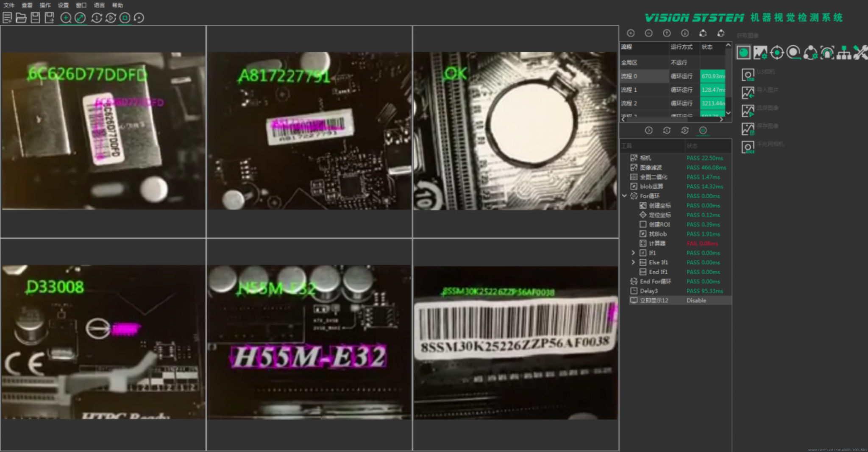
Task: Click the flow table scroll-right arrow
Action: pos(721,120)
